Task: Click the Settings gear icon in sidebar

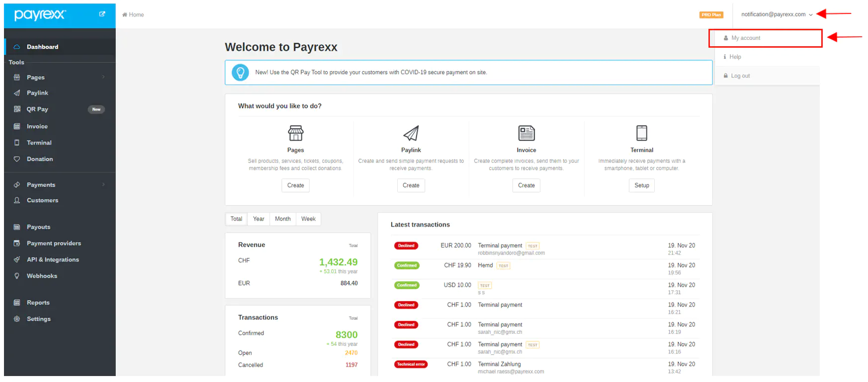Action: pyautogui.click(x=17, y=319)
